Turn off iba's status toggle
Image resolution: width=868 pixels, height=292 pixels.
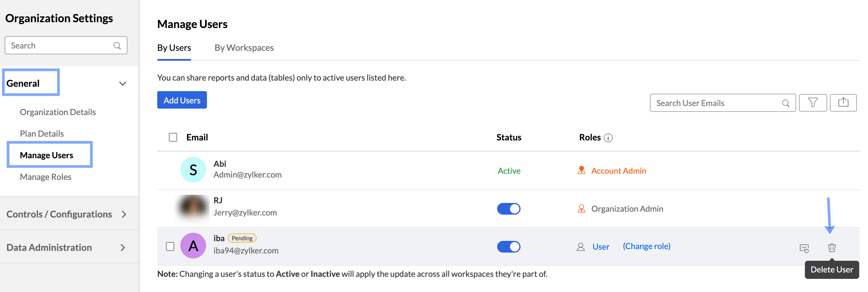[x=509, y=247]
